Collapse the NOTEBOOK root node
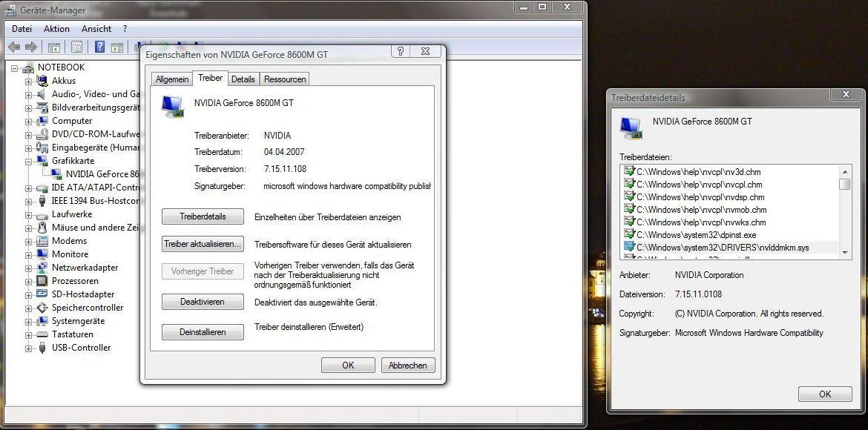Image resolution: width=868 pixels, height=430 pixels. coord(15,68)
